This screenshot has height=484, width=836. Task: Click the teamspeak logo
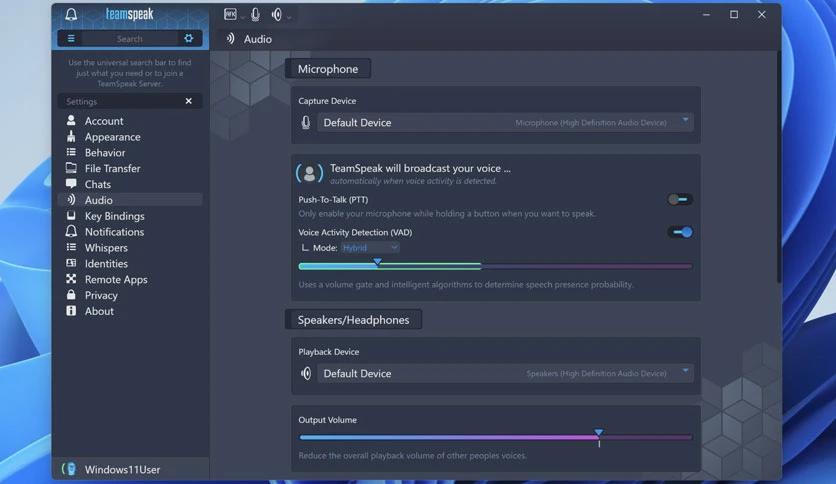(x=130, y=14)
